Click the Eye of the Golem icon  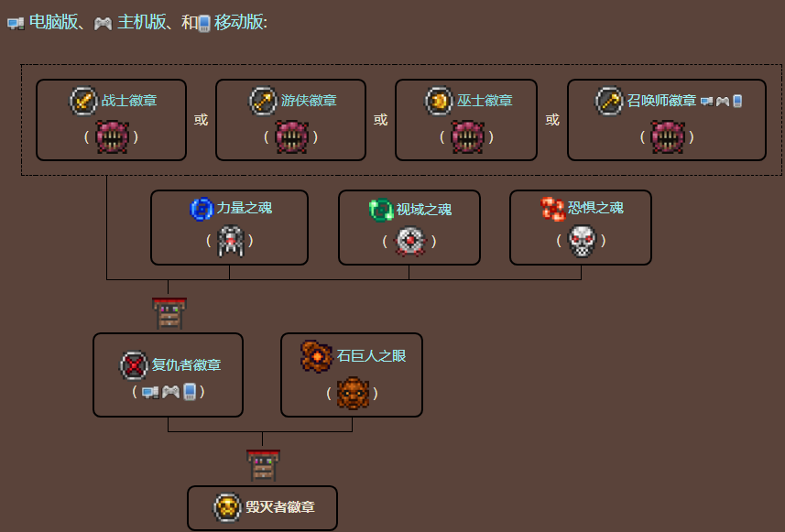coord(316,356)
